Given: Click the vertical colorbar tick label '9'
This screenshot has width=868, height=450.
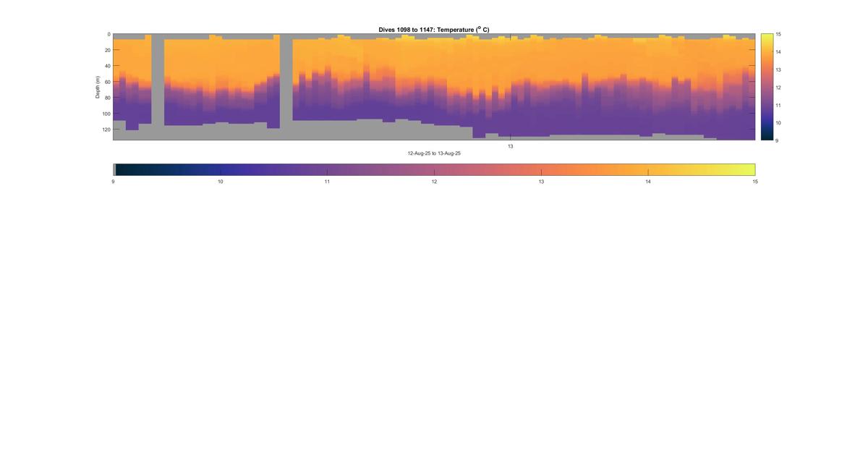Looking at the screenshot, I should 778,140.
